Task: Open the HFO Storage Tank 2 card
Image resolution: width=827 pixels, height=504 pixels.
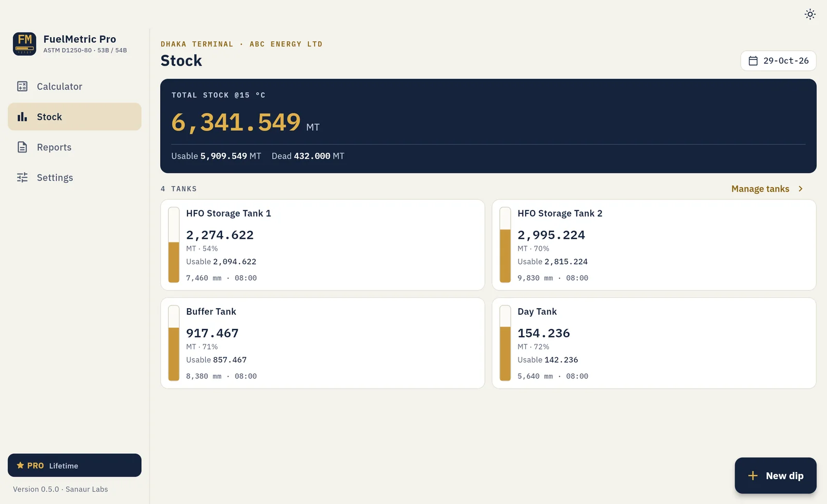Action: 654,245
